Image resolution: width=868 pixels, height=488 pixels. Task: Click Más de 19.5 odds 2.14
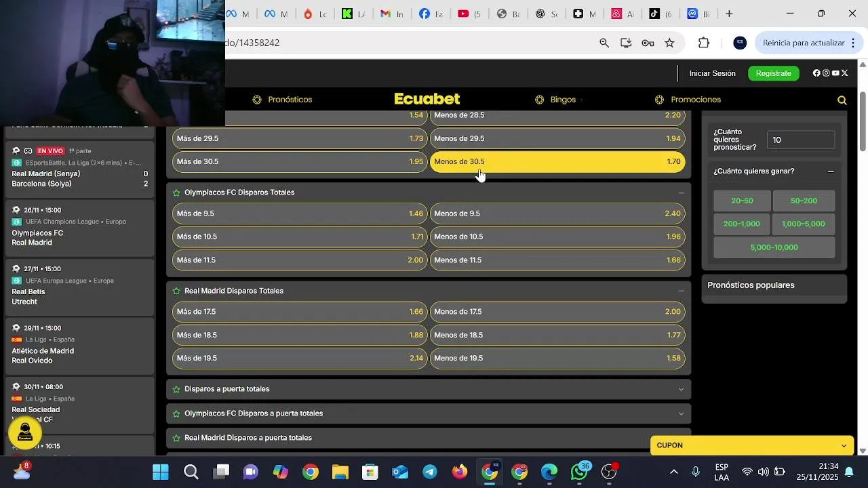(300, 359)
